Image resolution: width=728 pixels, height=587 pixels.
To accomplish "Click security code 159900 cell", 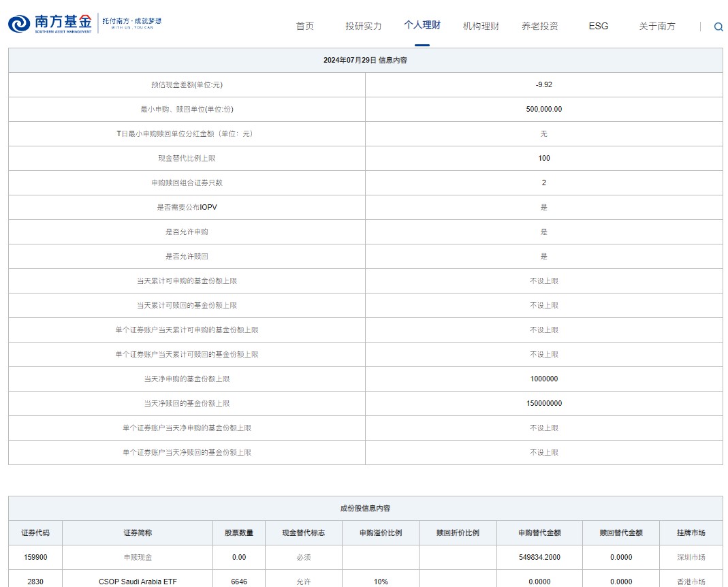I will [35, 557].
